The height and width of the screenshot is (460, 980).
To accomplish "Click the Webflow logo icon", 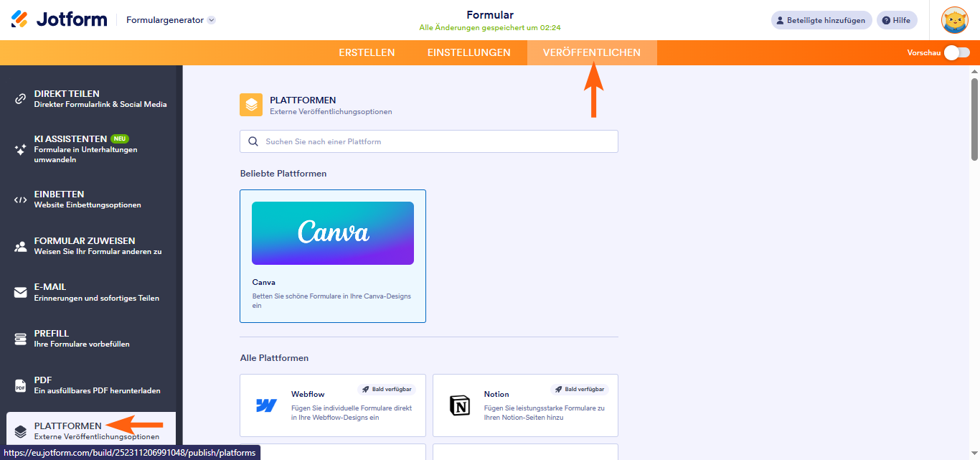I will coord(266,405).
